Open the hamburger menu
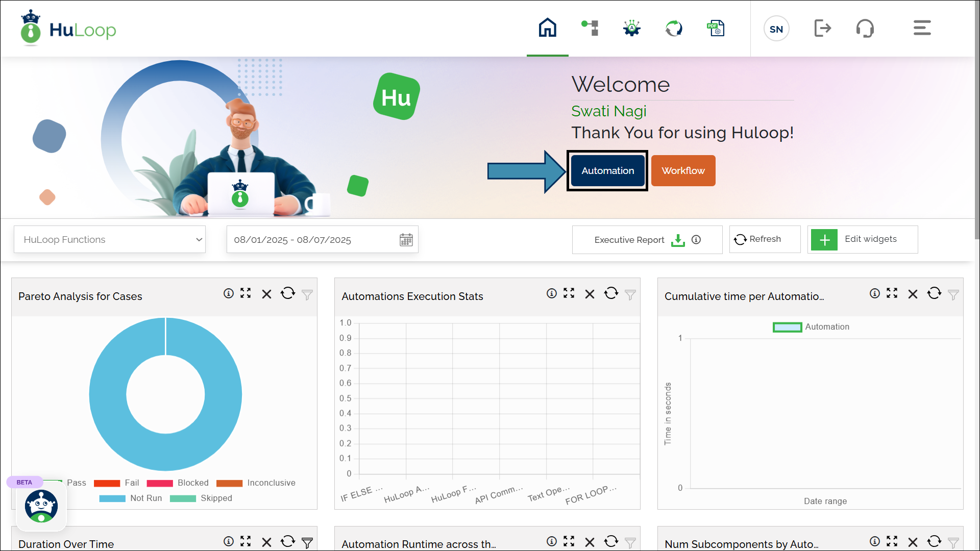The width and height of the screenshot is (980, 551). (x=922, y=28)
